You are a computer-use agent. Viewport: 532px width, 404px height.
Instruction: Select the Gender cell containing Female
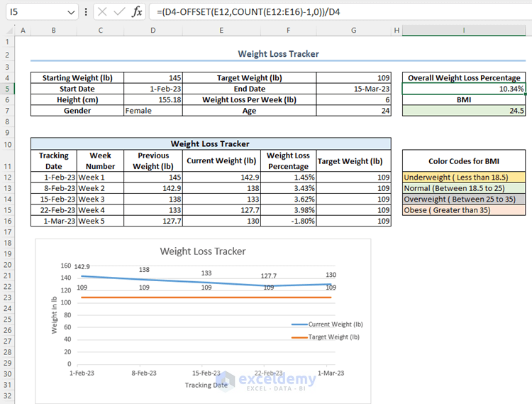[x=153, y=111]
